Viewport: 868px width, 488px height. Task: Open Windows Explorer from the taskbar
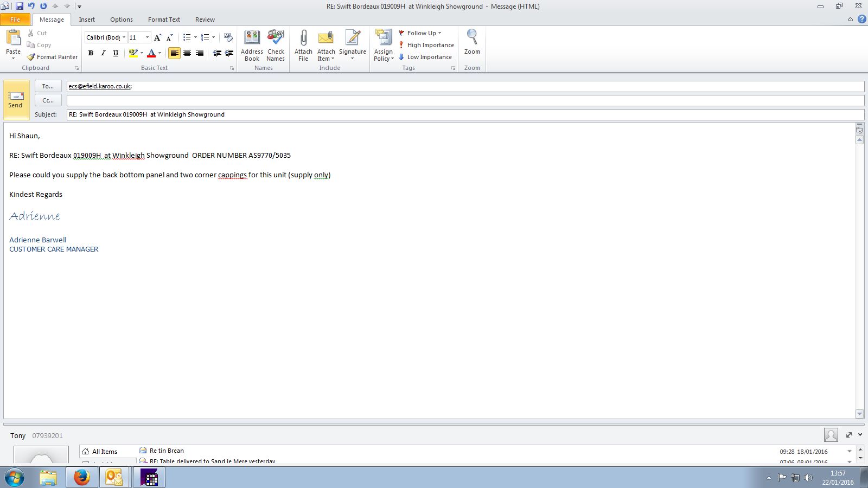coord(48,477)
